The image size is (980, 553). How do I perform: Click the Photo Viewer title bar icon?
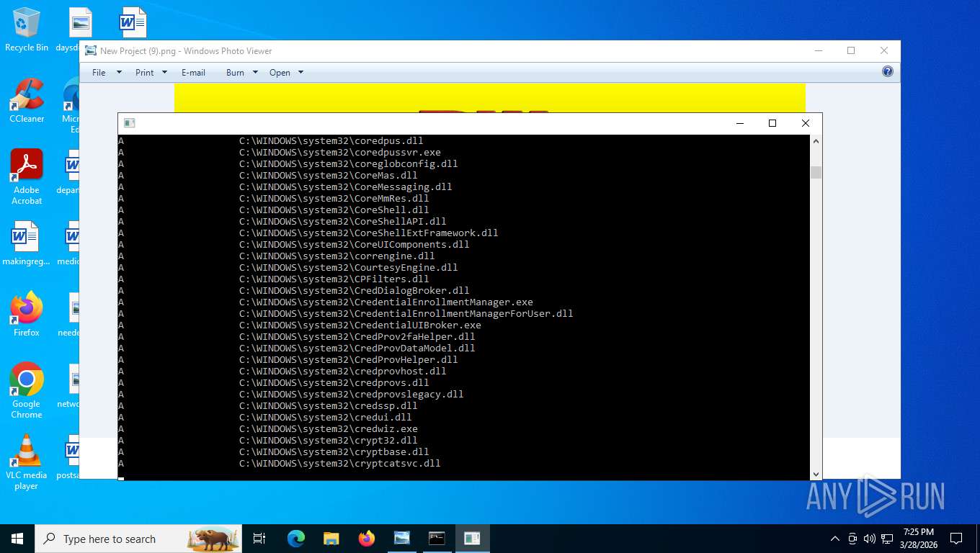[x=91, y=51]
